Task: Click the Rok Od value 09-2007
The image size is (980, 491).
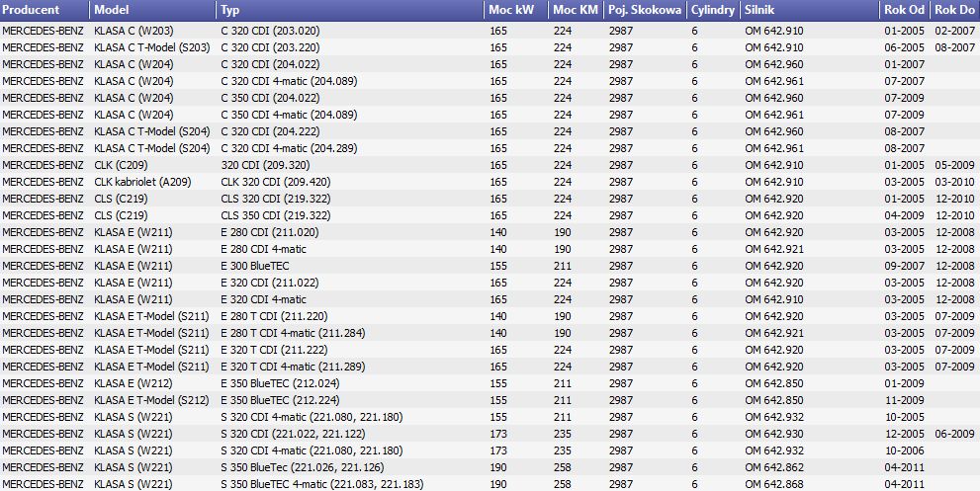Action: [905, 266]
